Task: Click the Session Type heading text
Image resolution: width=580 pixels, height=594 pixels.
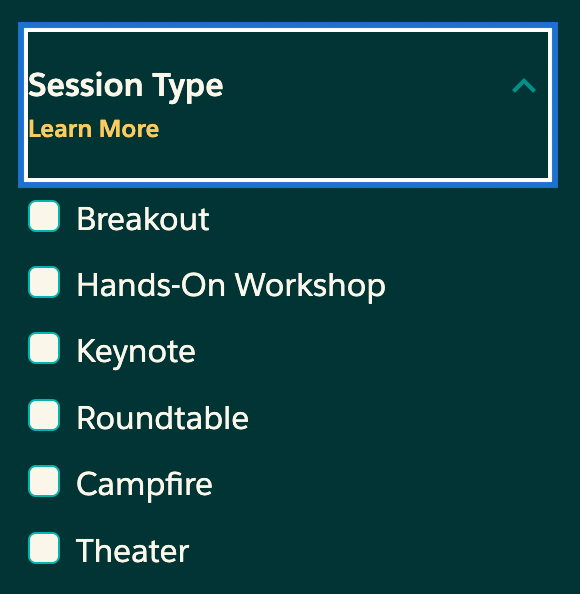Action: tap(126, 87)
